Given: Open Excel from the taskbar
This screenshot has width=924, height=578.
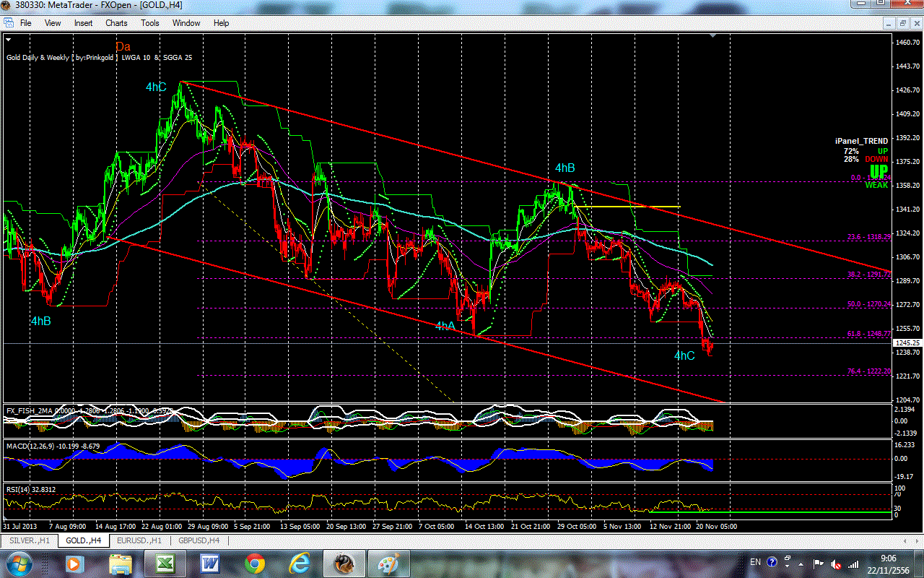Looking at the screenshot, I should click(165, 563).
